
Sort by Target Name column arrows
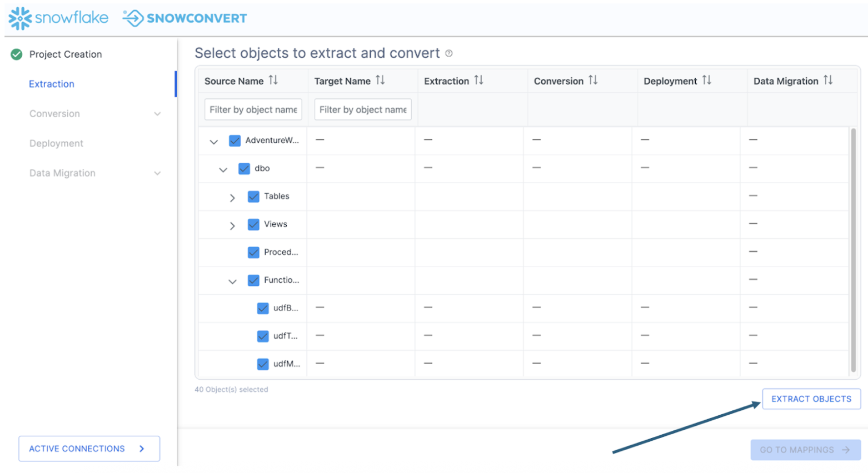tap(380, 80)
